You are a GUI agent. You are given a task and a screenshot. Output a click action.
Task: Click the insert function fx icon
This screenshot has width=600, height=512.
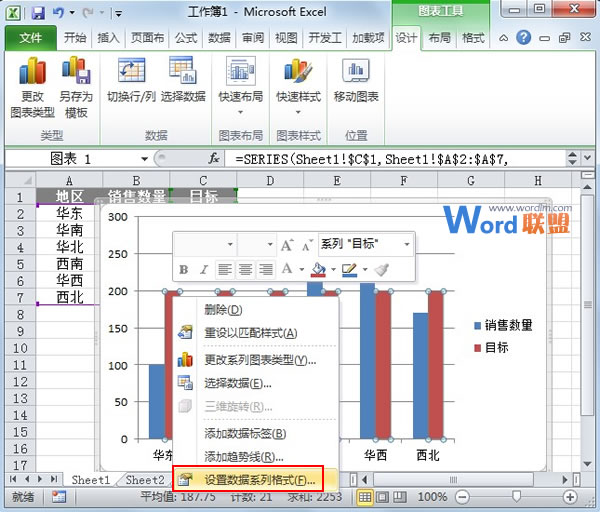[214, 158]
